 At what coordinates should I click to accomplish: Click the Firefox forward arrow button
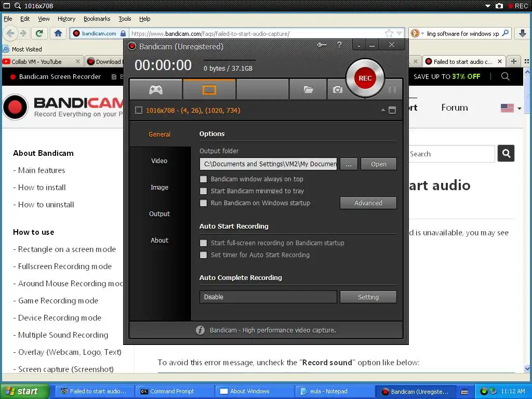click(x=23, y=33)
